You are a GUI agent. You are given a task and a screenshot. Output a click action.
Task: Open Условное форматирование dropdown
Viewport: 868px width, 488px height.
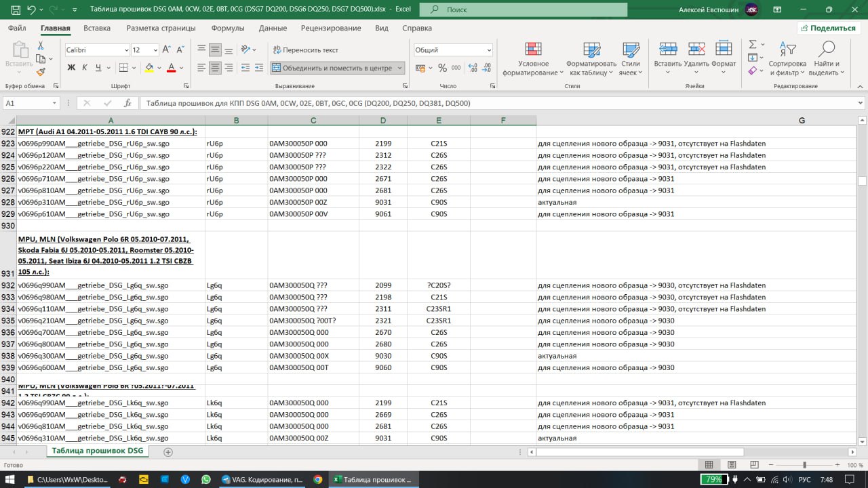click(533, 59)
